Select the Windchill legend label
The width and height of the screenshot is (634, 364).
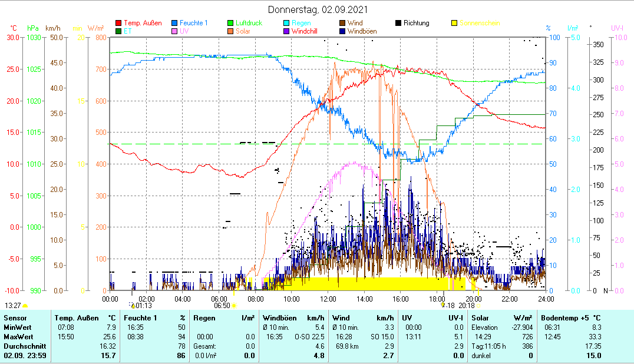[x=305, y=31]
